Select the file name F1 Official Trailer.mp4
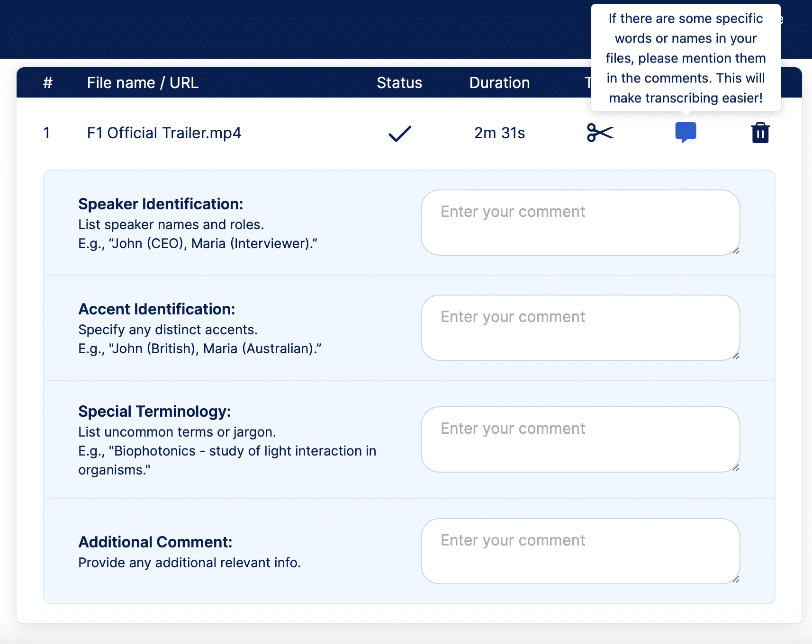812x644 pixels. click(x=163, y=133)
